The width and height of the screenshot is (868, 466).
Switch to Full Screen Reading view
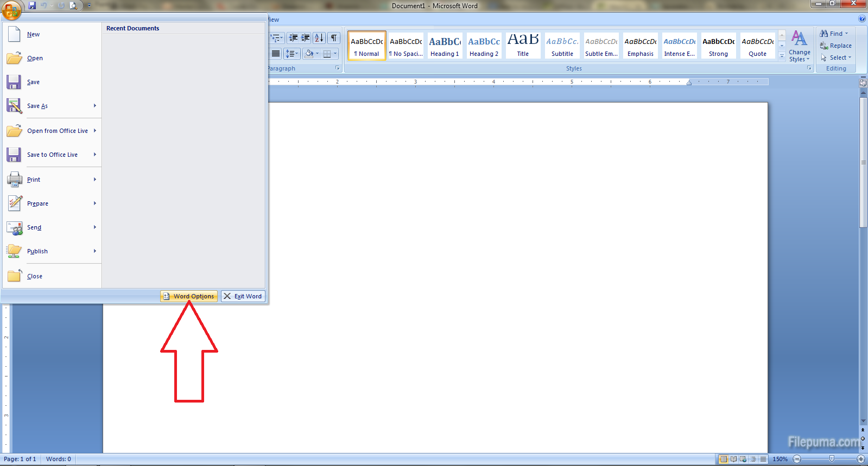(x=733, y=459)
